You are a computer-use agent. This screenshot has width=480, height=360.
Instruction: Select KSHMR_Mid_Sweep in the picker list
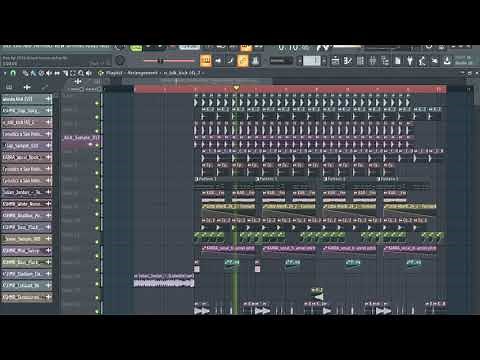[x=27, y=251]
